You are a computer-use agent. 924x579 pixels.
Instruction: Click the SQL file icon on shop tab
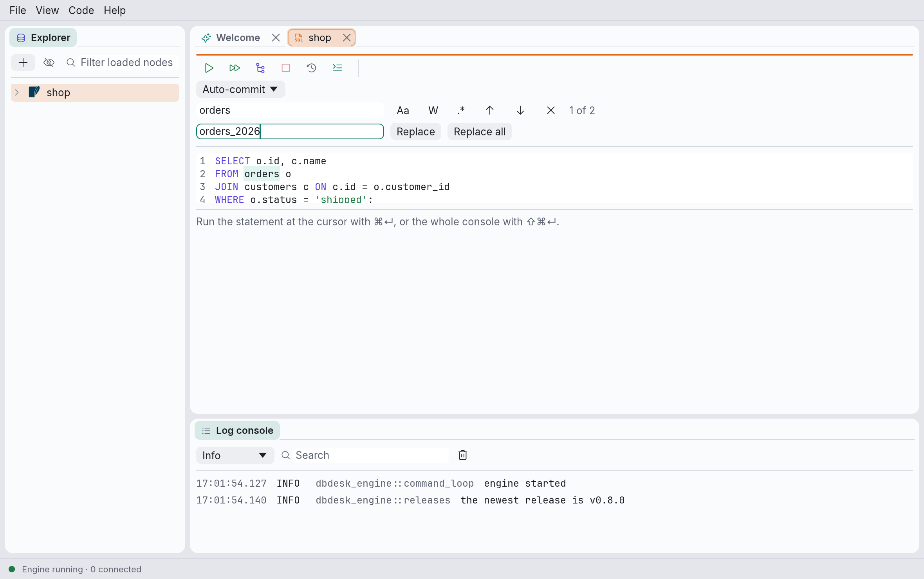tap(298, 38)
